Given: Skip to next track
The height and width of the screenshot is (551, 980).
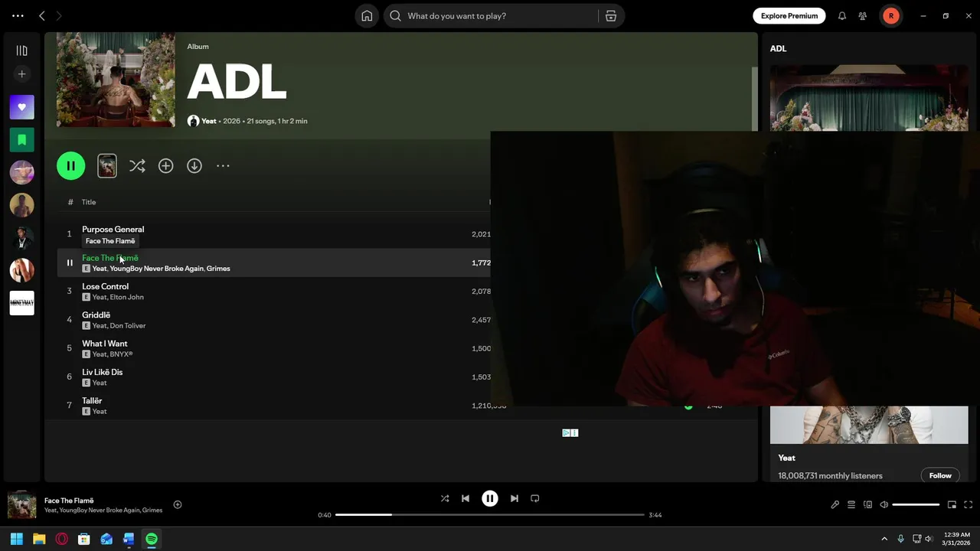Looking at the screenshot, I should tap(514, 498).
